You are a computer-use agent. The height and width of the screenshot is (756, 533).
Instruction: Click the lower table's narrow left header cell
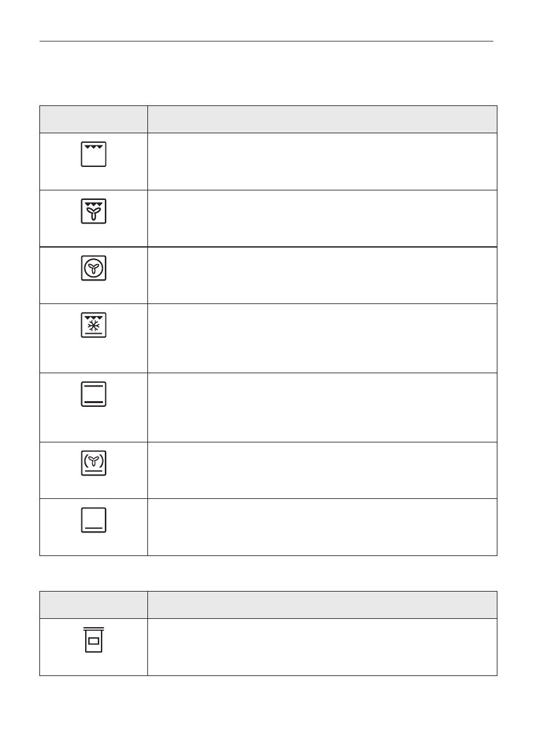(94, 605)
